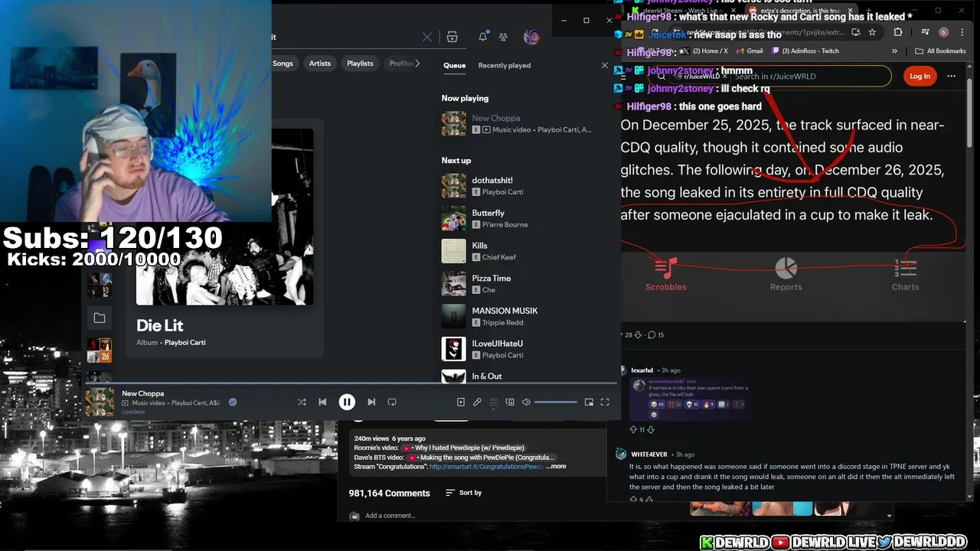The image size is (980, 551).
Task: Select the Profiles filter chip
Action: pyautogui.click(x=401, y=64)
